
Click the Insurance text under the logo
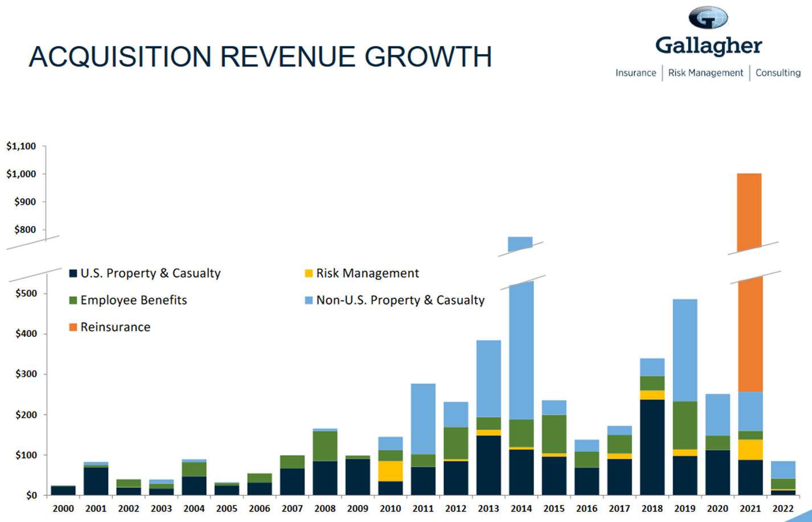635,73
